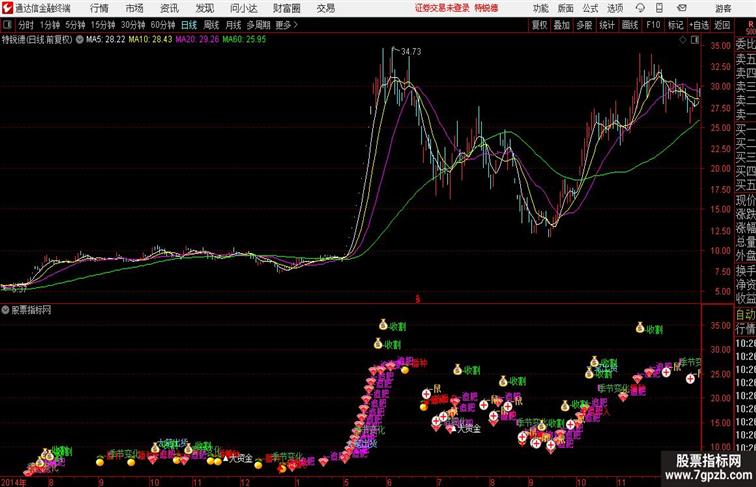
Task: Open the 功能 menu
Action: click(x=540, y=8)
